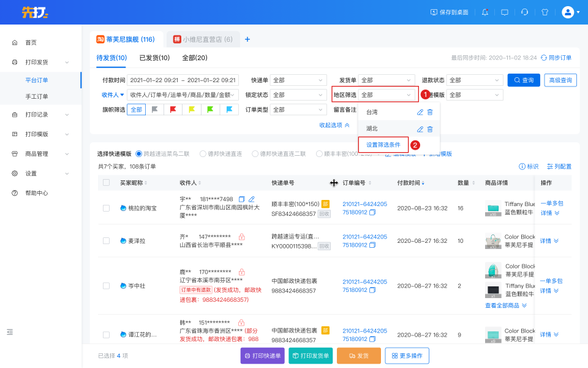Delete the 湖北 region filter
This screenshot has width=588, height=368.
[x=430, y=129]
